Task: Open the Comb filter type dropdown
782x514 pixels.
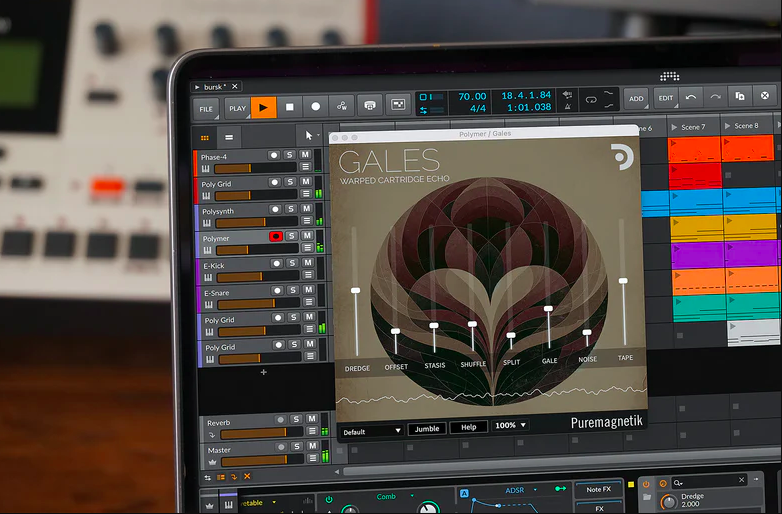Action: [412, 496]
